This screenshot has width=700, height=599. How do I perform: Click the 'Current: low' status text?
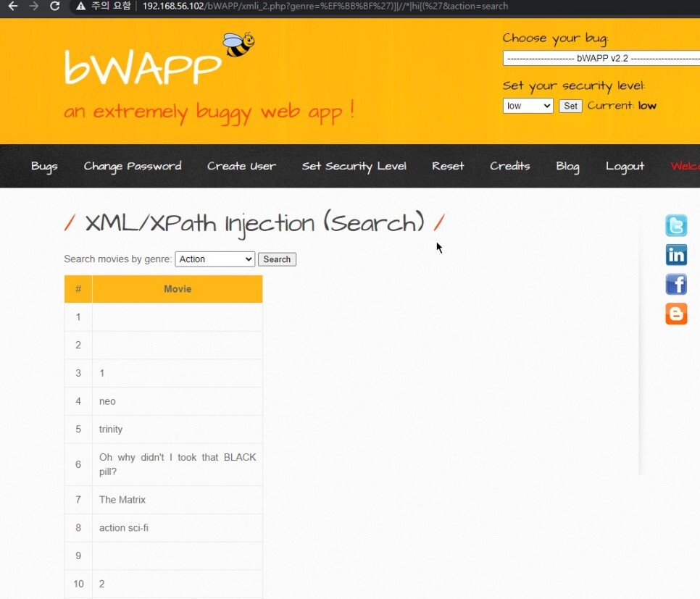(622, 106)
